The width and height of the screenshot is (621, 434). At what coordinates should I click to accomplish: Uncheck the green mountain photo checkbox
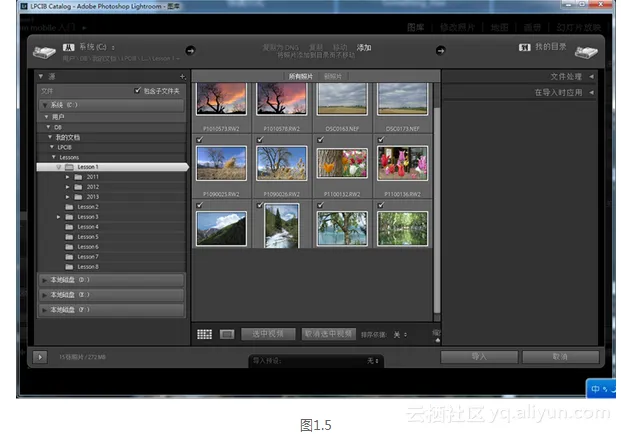(x=200, y=205)
